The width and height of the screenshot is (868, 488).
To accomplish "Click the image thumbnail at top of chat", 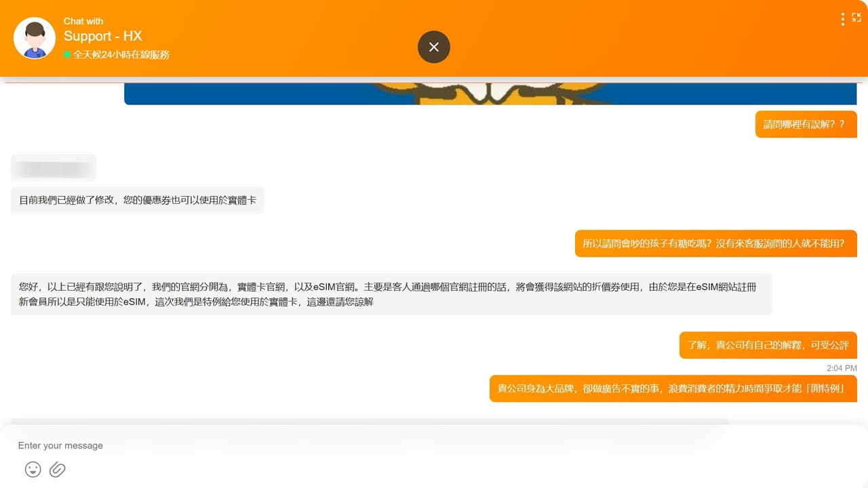I will click(490, 94).
